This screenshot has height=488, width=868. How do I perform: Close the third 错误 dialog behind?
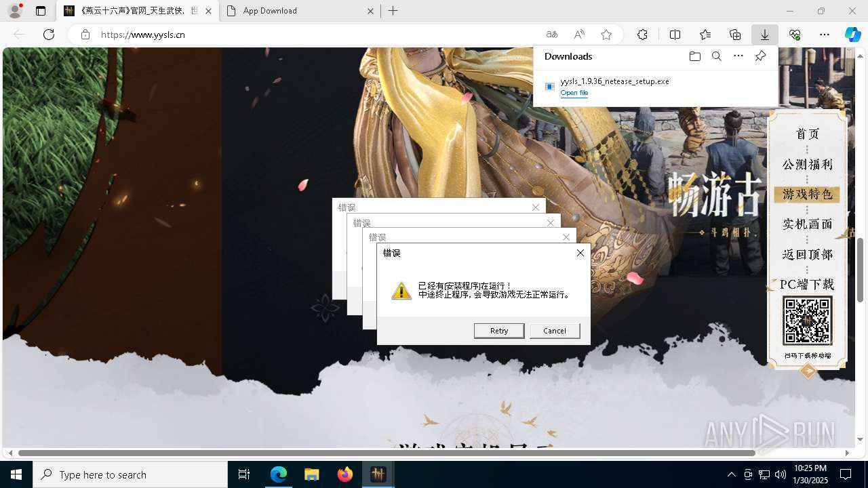[x=551, y=222]
